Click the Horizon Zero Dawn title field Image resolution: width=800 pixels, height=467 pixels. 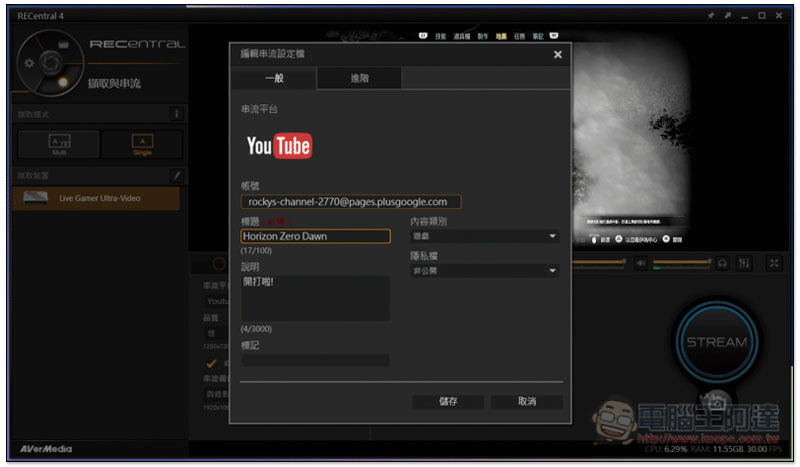[x=315, y=236]
